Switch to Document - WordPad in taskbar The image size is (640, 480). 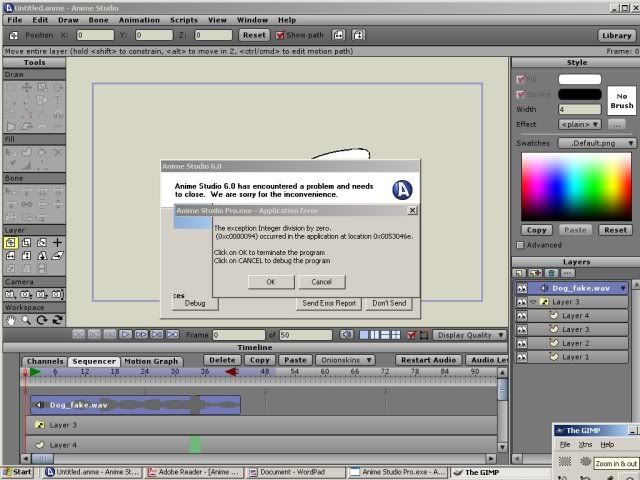(296, 472)
